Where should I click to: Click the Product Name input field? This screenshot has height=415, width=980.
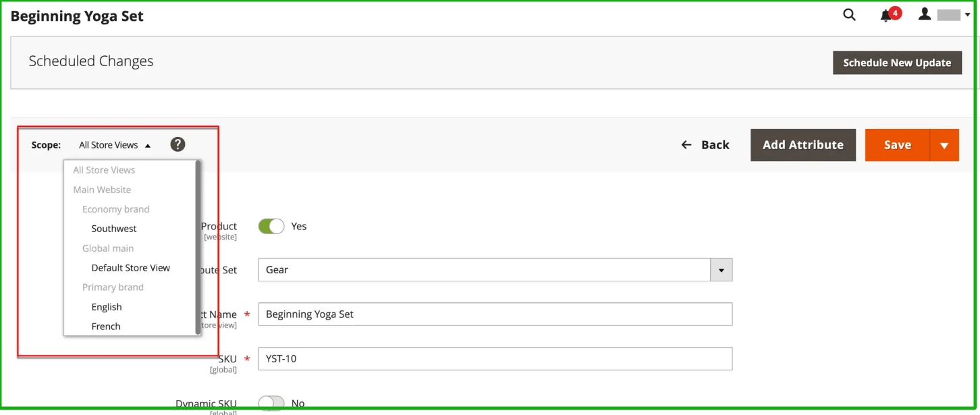(x=495, y=314)
